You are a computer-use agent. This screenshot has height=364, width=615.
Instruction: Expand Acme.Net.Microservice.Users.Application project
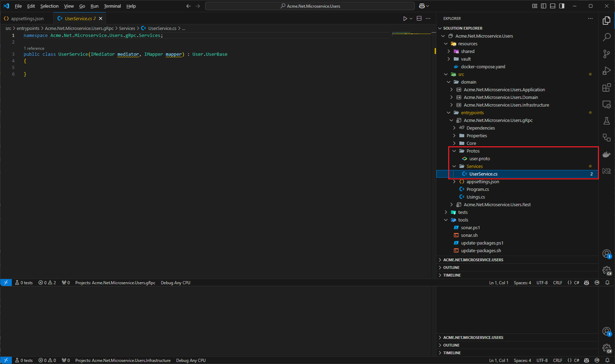click(451, 90)
